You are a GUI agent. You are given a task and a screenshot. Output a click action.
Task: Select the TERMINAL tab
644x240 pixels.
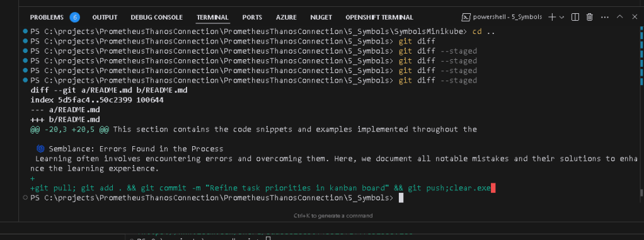pyautogui.click(x=212, y=17)
